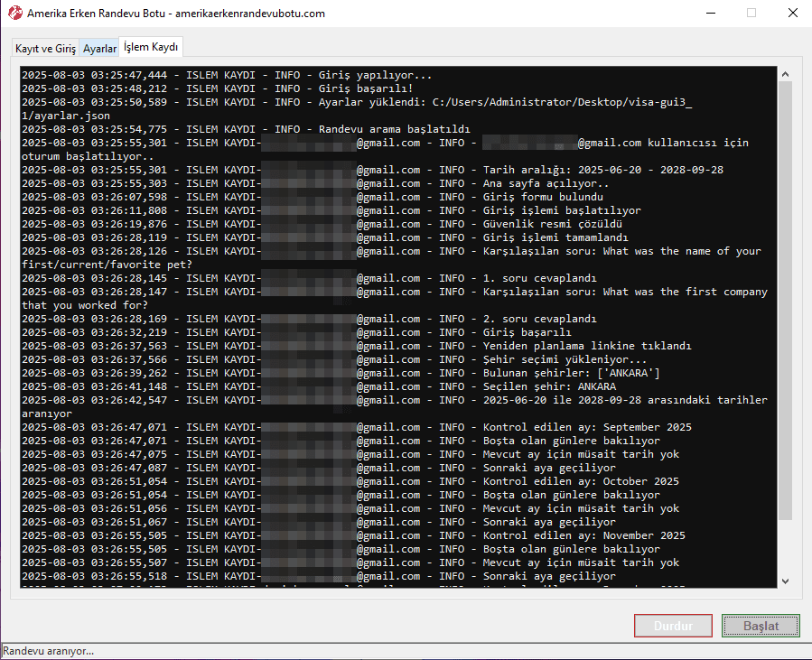Click the app logo in the title bar
Viewport: 812px width, 660px height.
[14, 14]
